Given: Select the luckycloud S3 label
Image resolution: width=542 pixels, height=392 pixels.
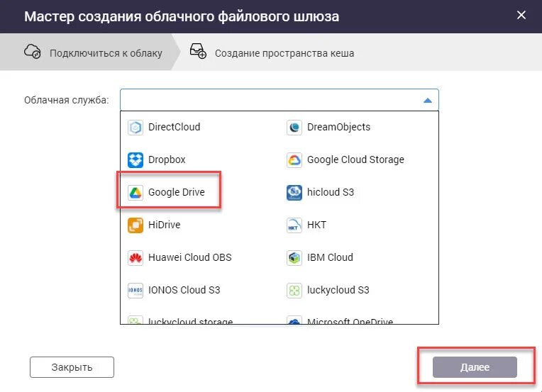Looking at the screenshot, I should [x=338, y=290].
